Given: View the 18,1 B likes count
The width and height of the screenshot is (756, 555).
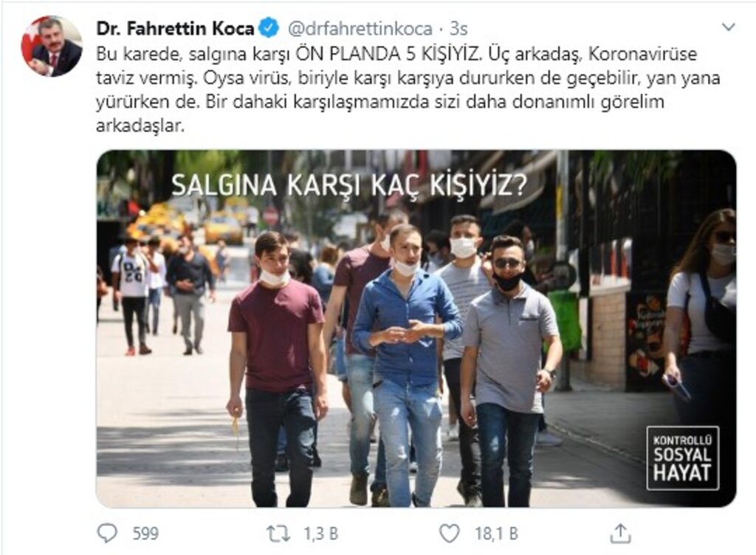Looking at the screenshot, I should [496, 534].
